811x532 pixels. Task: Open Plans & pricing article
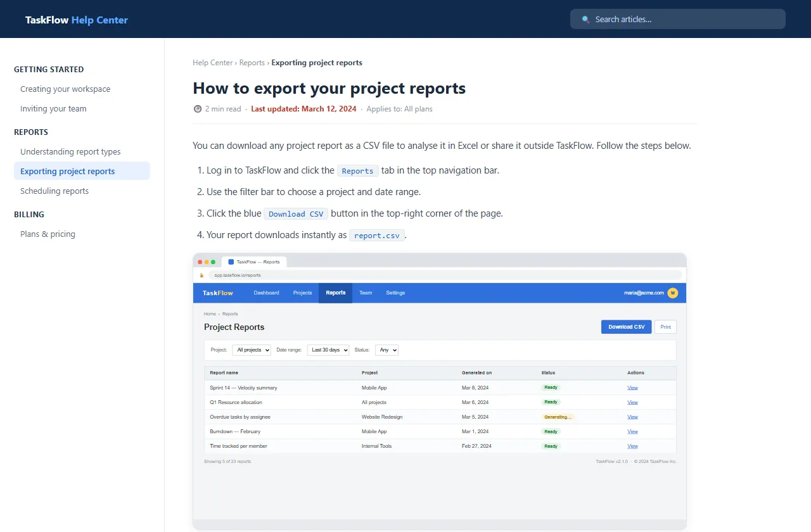48,234
